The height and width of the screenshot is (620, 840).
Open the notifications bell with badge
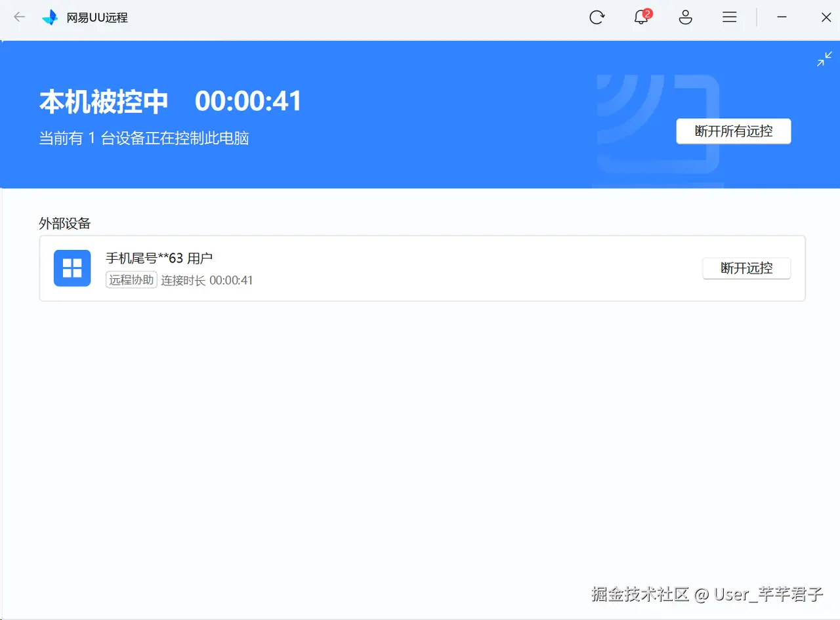coord(642,17)
